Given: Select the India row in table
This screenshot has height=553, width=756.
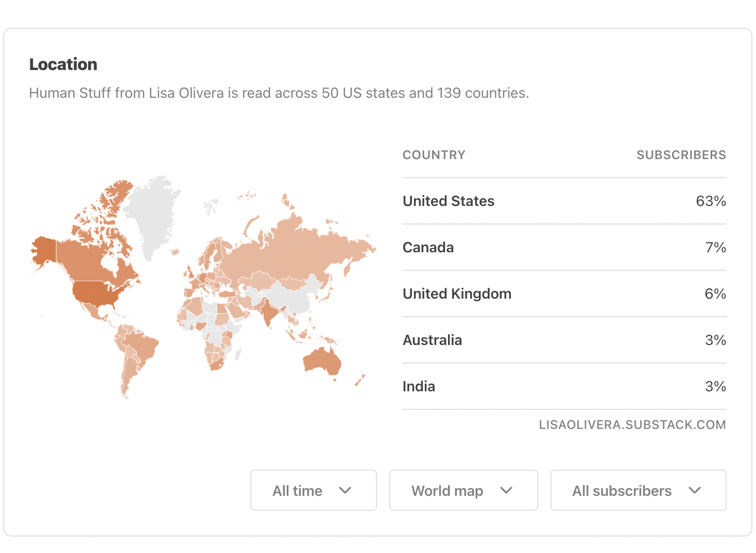Looking at the screenshot, I should pos(564,387).
